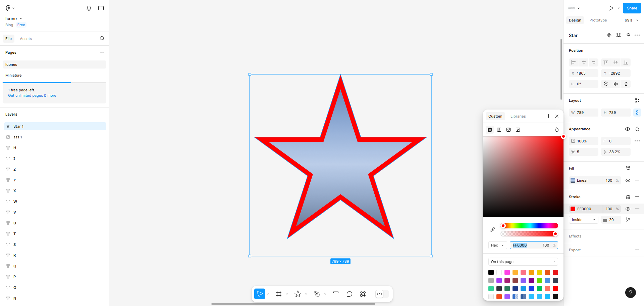Image resolution: width=644 pixels, height=306 pixels.
Task: Choose gradient fill type in picker
Action: point(499,130)
